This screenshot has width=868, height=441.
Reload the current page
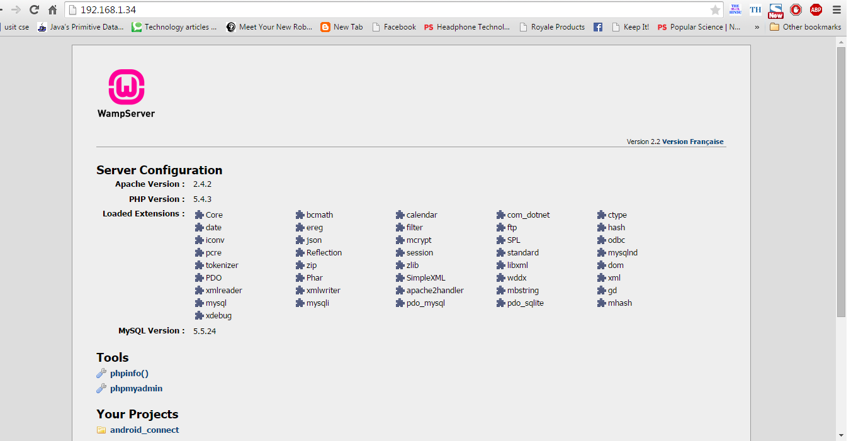pos(34,9)
